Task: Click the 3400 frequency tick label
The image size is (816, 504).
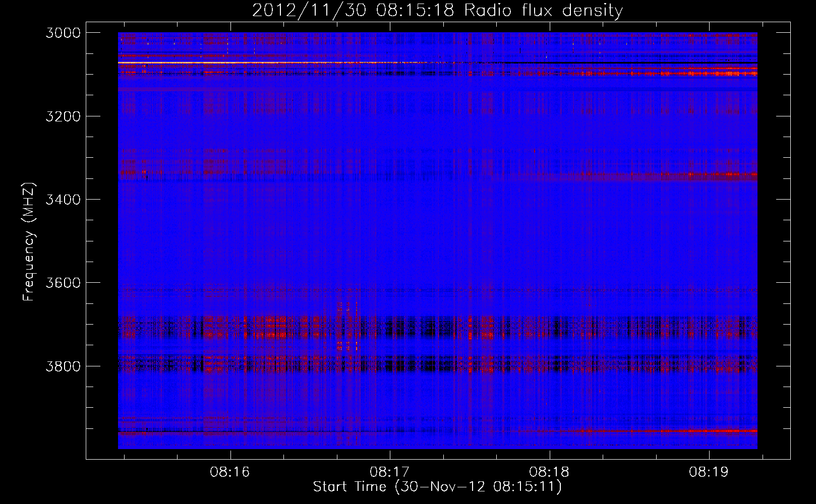Action: 63,200
